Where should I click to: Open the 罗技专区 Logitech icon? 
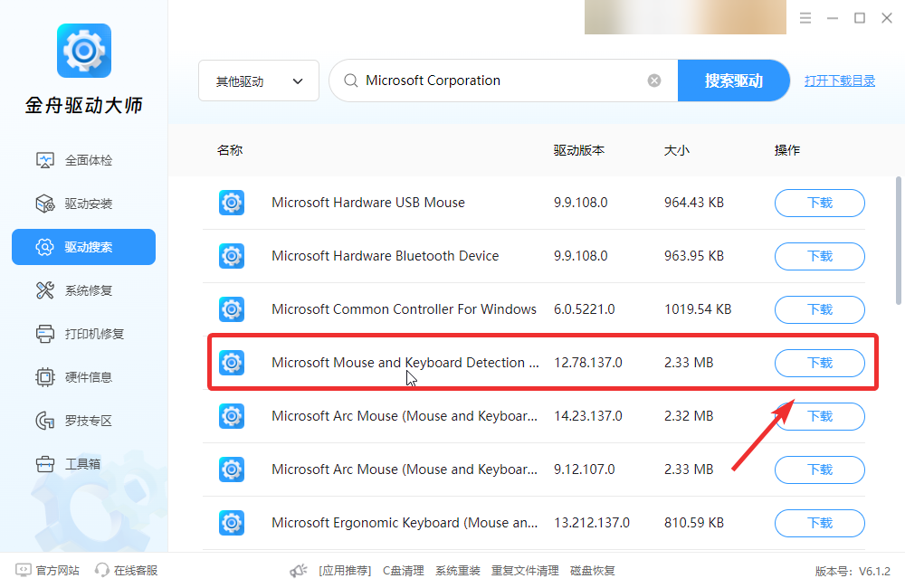(45, 421)
